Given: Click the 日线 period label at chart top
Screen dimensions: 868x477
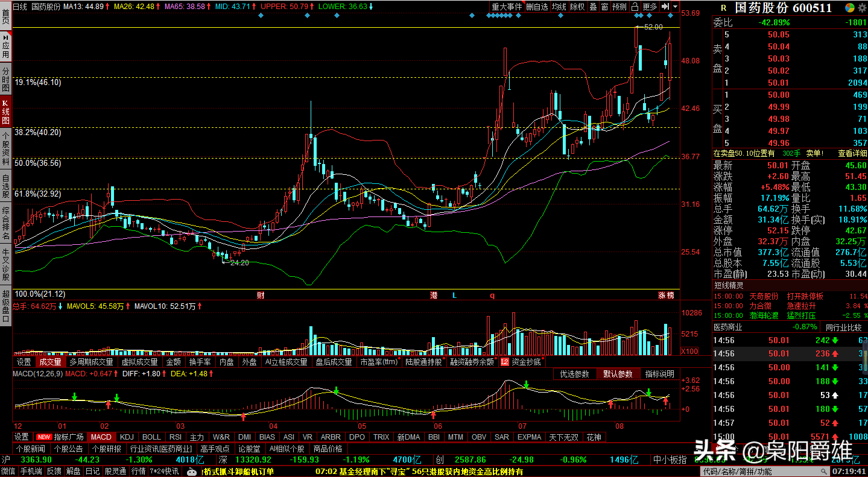Looking at the screenshot, I should coord(20,7).
